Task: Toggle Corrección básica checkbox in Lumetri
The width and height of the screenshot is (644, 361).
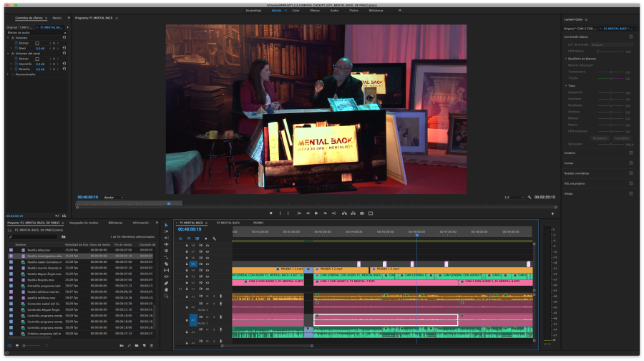Action: point(631,37)
